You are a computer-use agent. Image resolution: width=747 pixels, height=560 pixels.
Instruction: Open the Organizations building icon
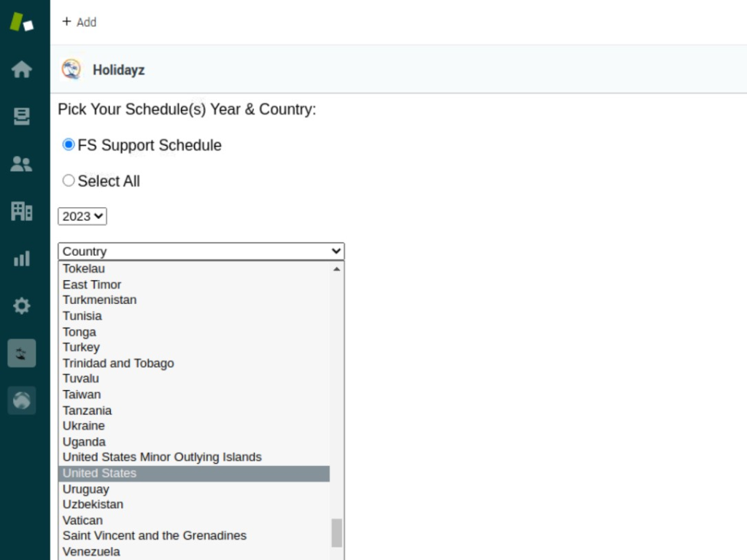point(22,211)
